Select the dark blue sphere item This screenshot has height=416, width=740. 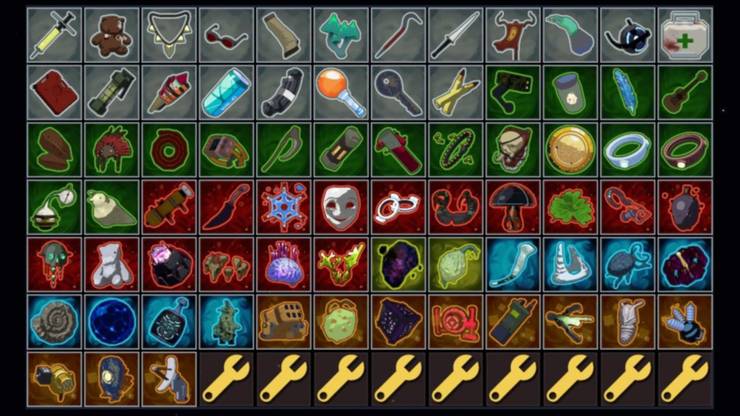pyautogui.click(x=111, y=322)
